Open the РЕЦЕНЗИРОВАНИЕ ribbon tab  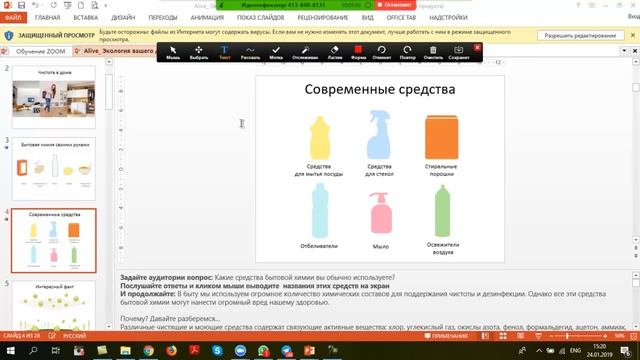tap(323, 18)
